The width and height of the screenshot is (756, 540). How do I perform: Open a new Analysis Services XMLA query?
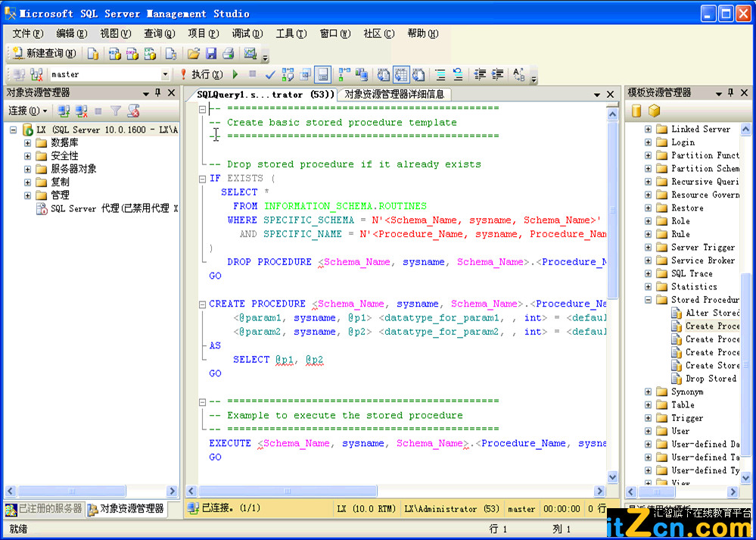(x=150, y=54)
